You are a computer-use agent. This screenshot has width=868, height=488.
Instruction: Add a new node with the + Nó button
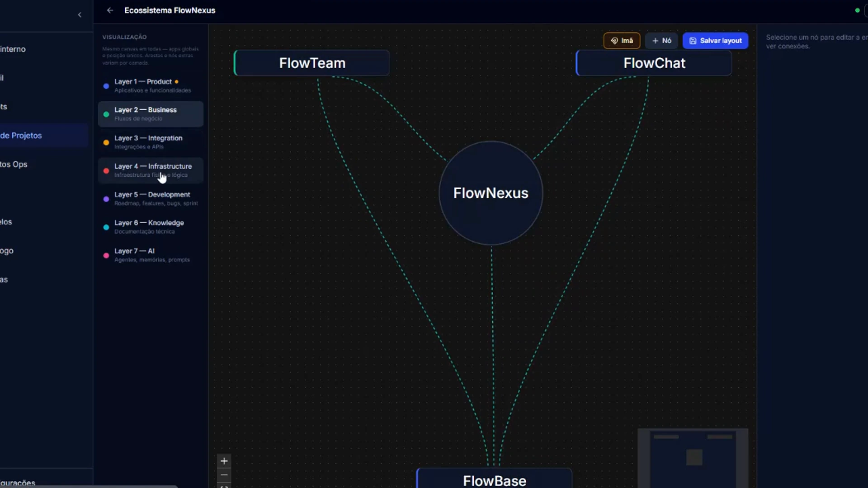661,41
